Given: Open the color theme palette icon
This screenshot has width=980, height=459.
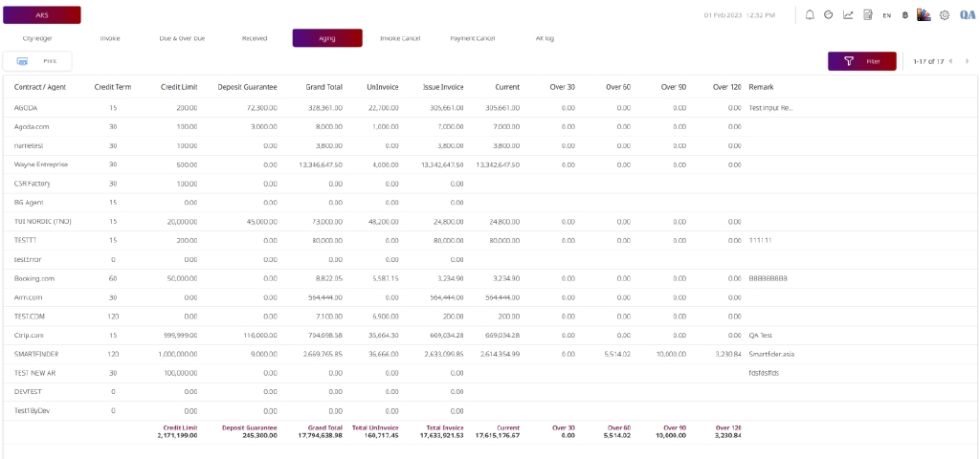Looking at the screenshot, I should coord(924,15).
